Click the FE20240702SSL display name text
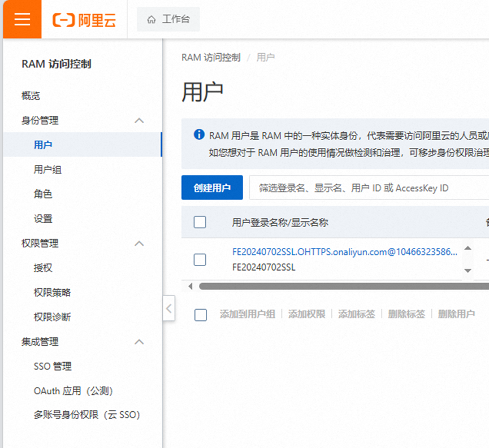The width and height of the screenshot is (489, 448). point(264,267)
